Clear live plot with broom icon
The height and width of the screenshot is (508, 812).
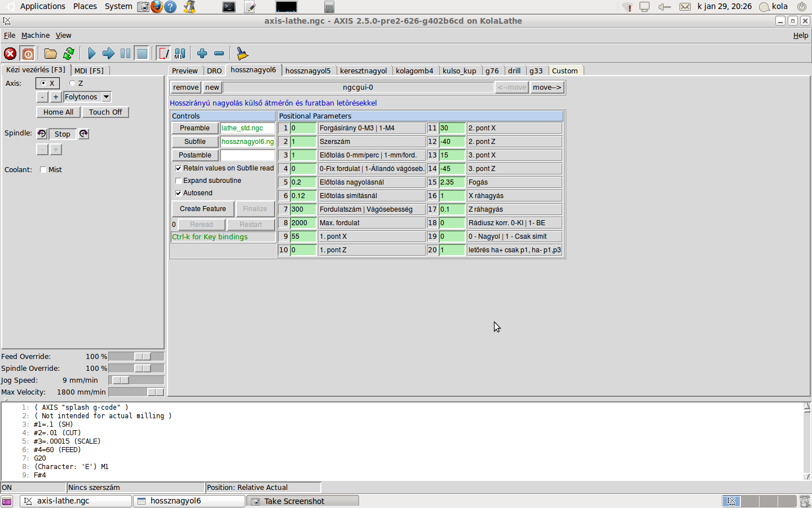(x=242, y=54)
